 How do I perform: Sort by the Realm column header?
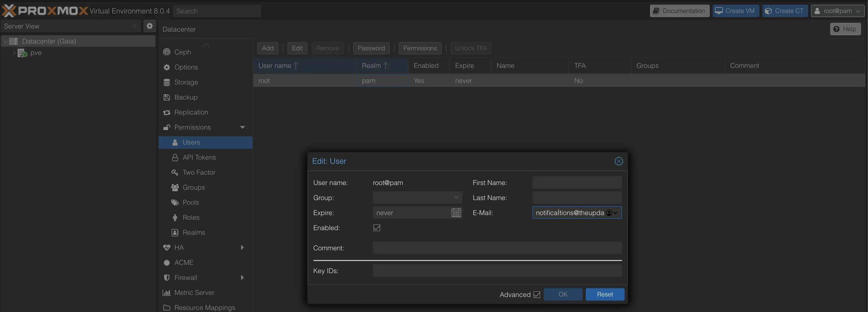point(382,66)
